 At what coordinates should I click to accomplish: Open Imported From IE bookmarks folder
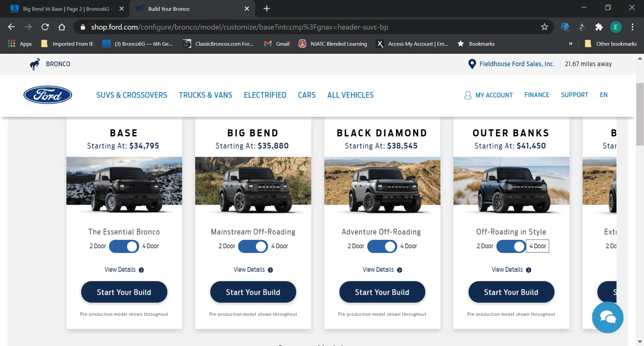click(67, 44)
